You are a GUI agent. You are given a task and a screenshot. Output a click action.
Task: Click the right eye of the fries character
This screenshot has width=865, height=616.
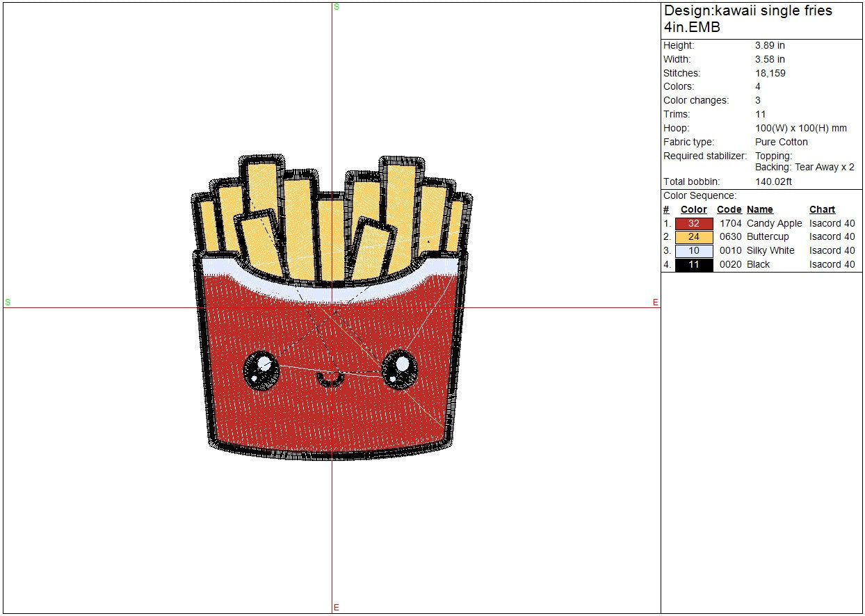point(400,367)
